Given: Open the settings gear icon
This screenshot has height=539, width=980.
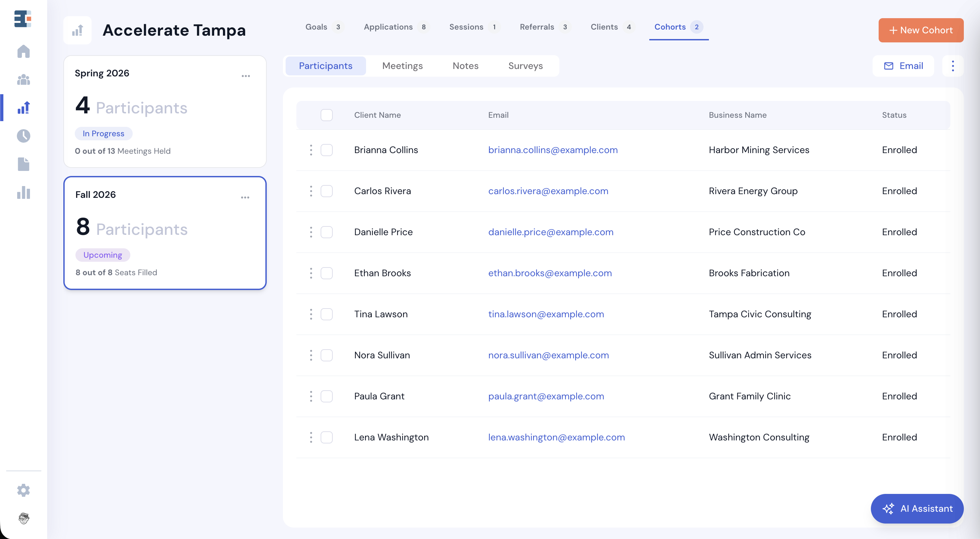Looking at the screenshot, I should (24, 490).
